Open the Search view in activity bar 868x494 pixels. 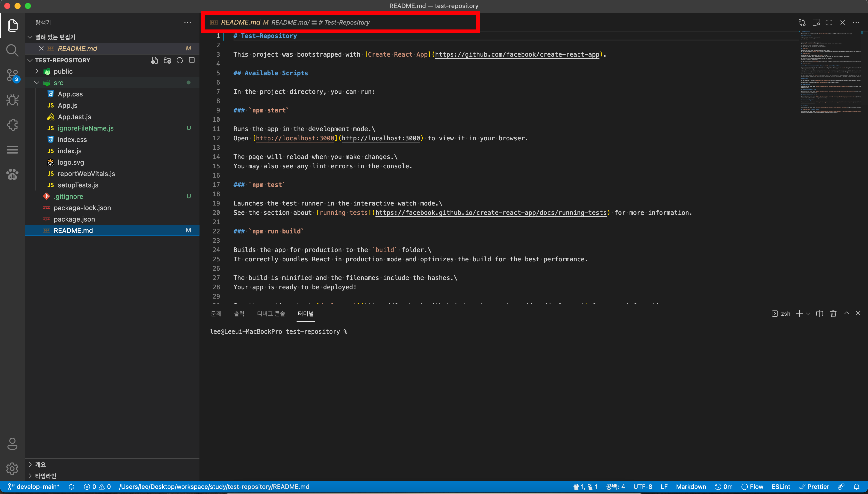12,50
